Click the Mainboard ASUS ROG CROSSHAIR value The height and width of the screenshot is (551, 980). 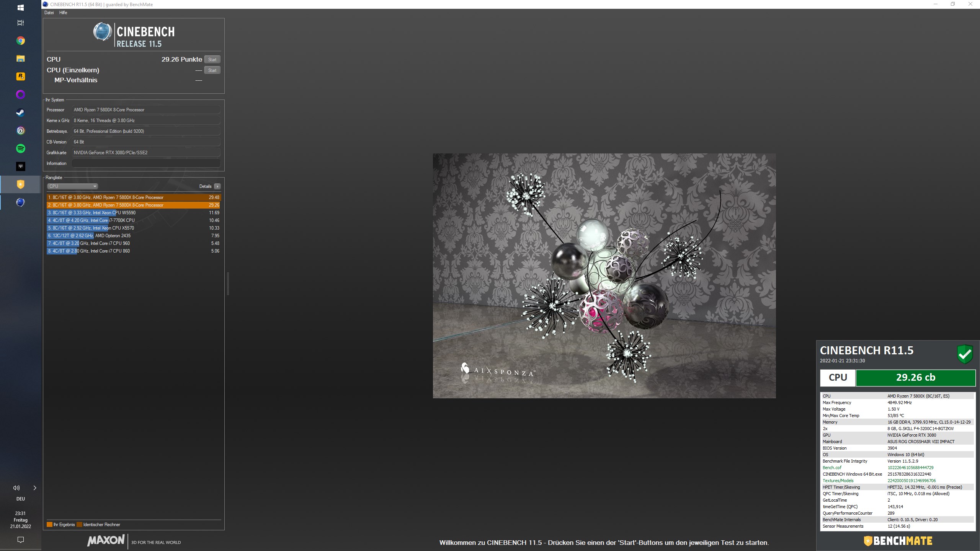921,442
